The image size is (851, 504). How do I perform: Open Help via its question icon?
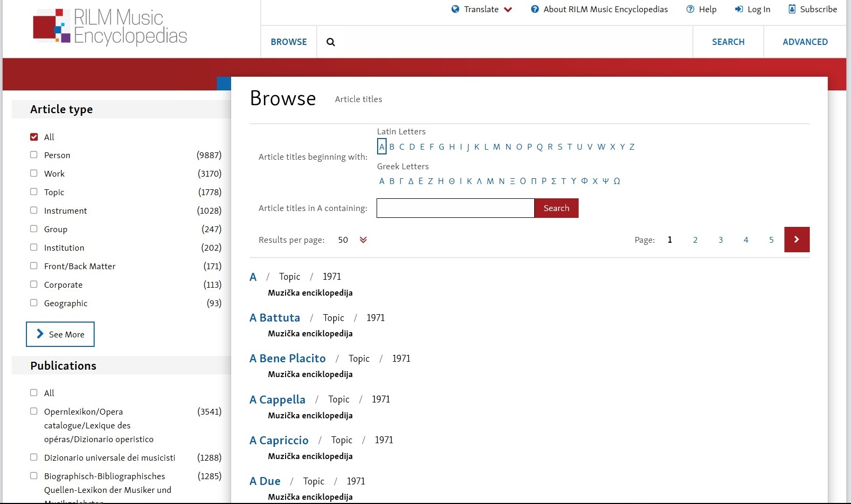pyautogui.click(x=690, y=9)
